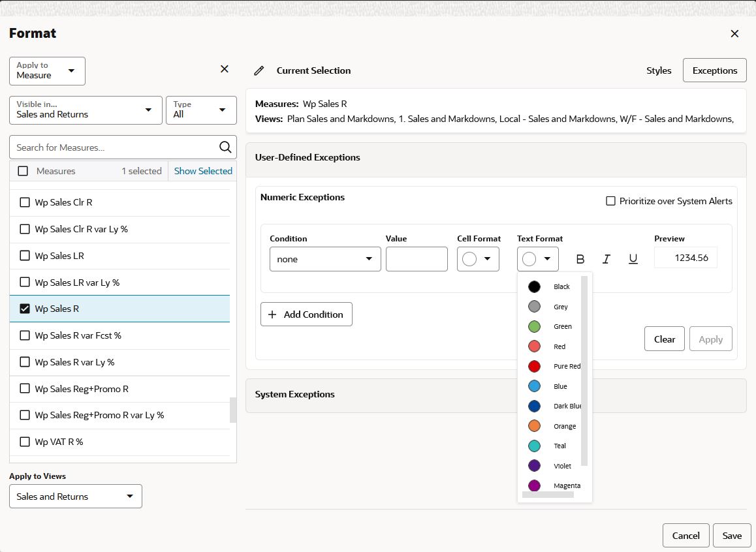756x552 pixels.
Task: Enable Prioritize over System Alerts
Action: (610, 201)
